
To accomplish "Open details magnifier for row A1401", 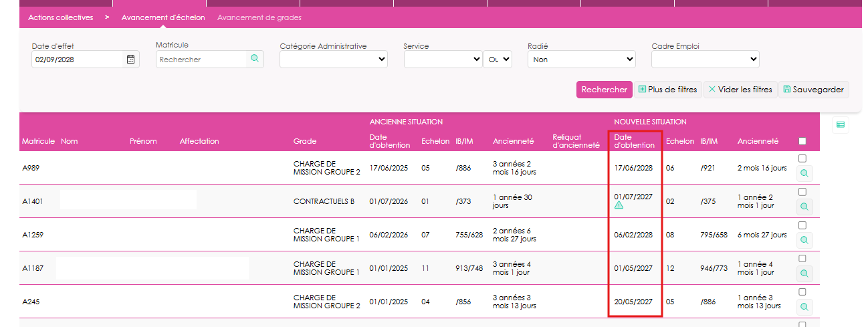I will pyautogui.click(x=804, y=207).
